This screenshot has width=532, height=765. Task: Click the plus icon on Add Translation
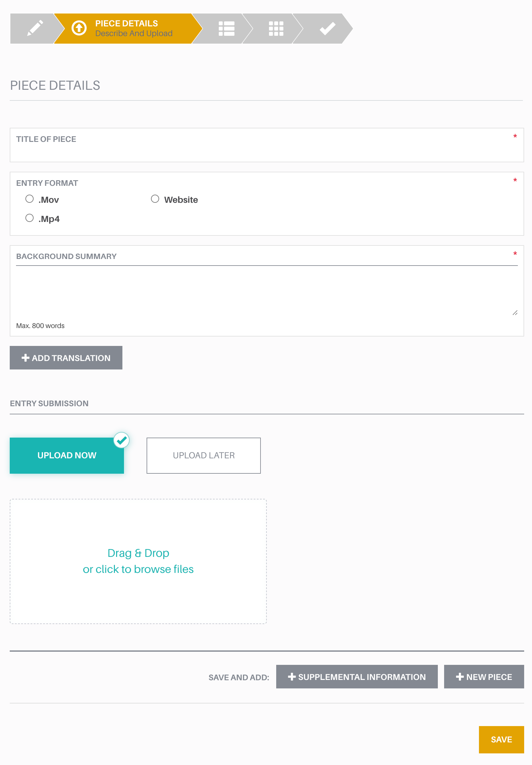(x=25, y=358)
